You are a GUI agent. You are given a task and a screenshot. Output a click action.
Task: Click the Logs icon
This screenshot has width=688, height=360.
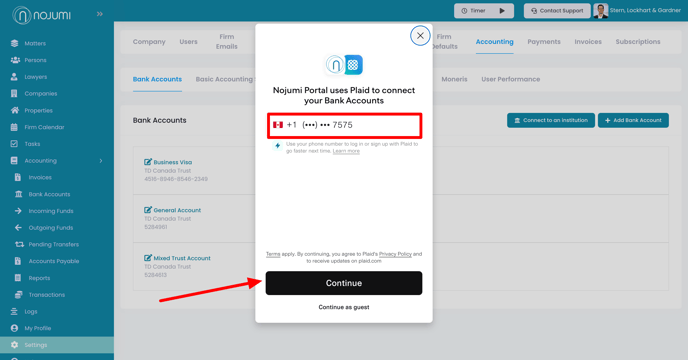coord(14,311)
